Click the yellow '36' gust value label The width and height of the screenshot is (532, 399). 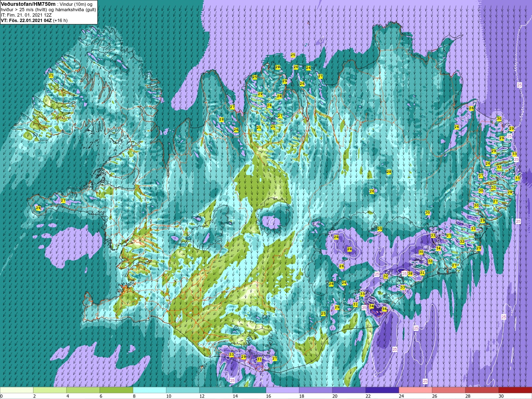point(384,309)
